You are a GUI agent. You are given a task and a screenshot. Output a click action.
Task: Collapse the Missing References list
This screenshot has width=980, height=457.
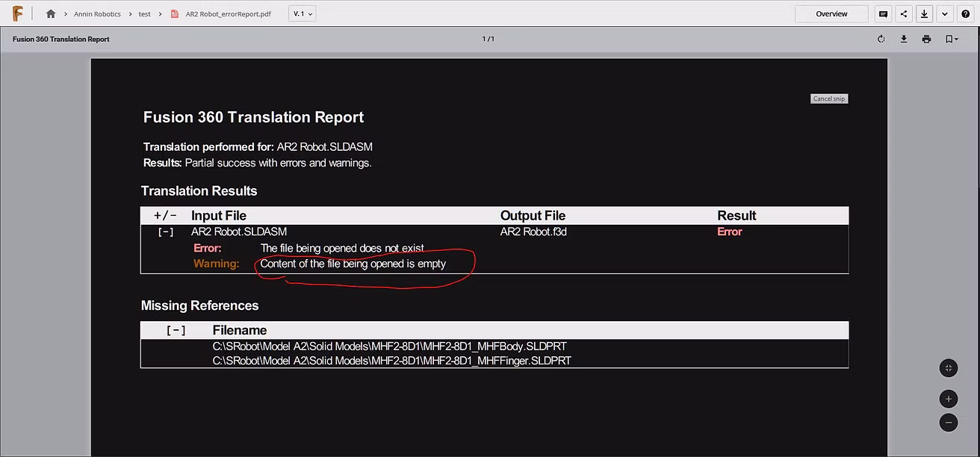(176, 330)
